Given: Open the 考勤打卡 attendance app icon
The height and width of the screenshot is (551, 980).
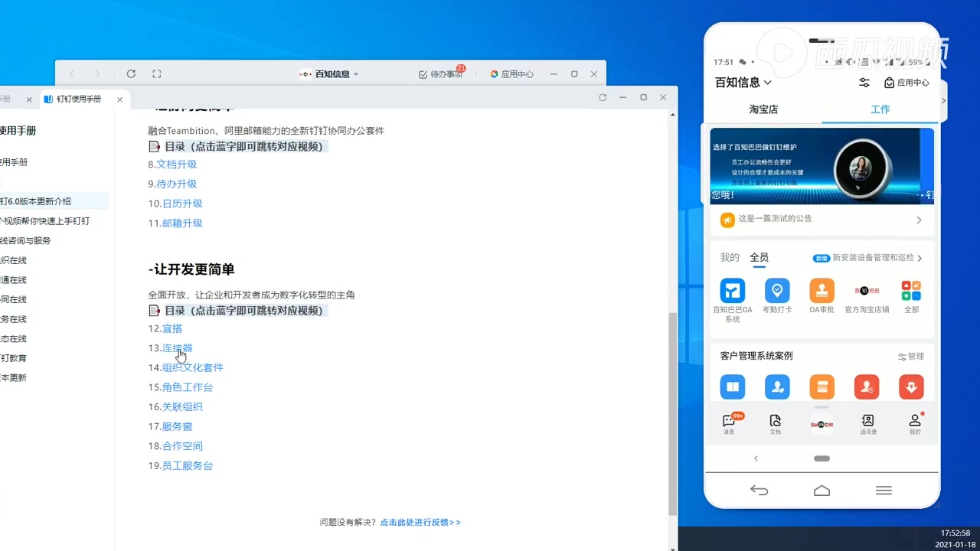Looking at the screenshot, I should tap(777, 292).
